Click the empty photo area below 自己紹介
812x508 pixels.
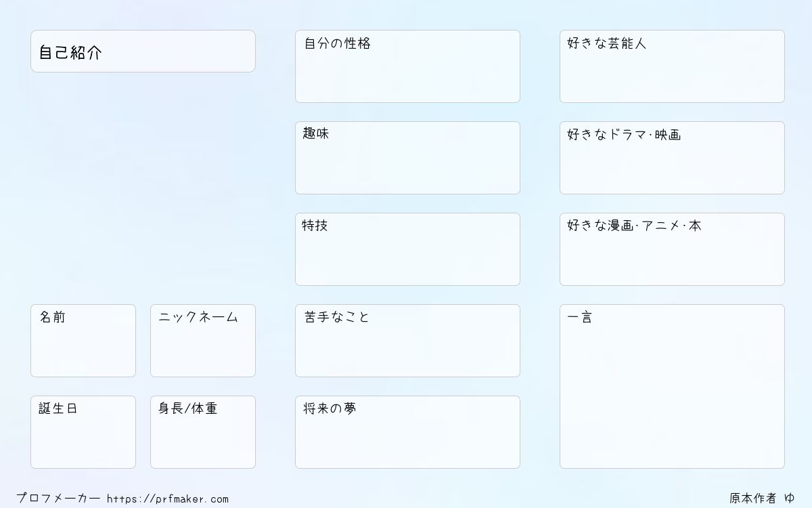(x=143, y=188)
